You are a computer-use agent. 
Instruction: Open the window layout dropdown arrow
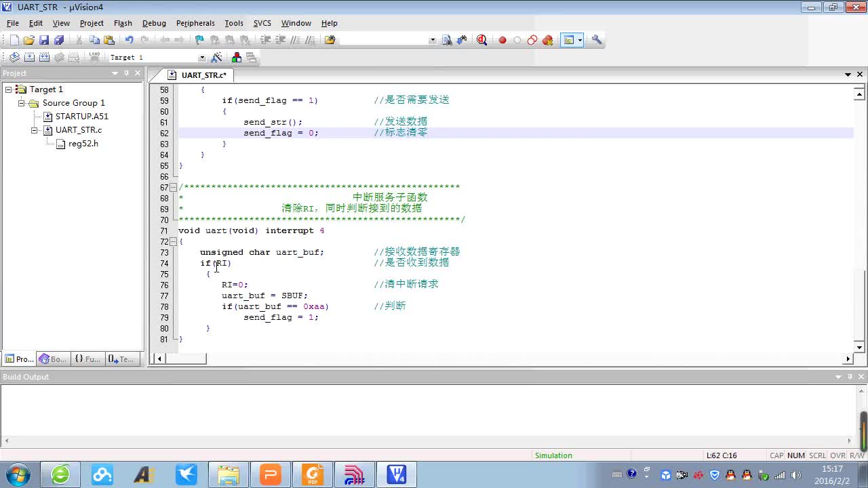pyautogui.click(x=580, y=40)
